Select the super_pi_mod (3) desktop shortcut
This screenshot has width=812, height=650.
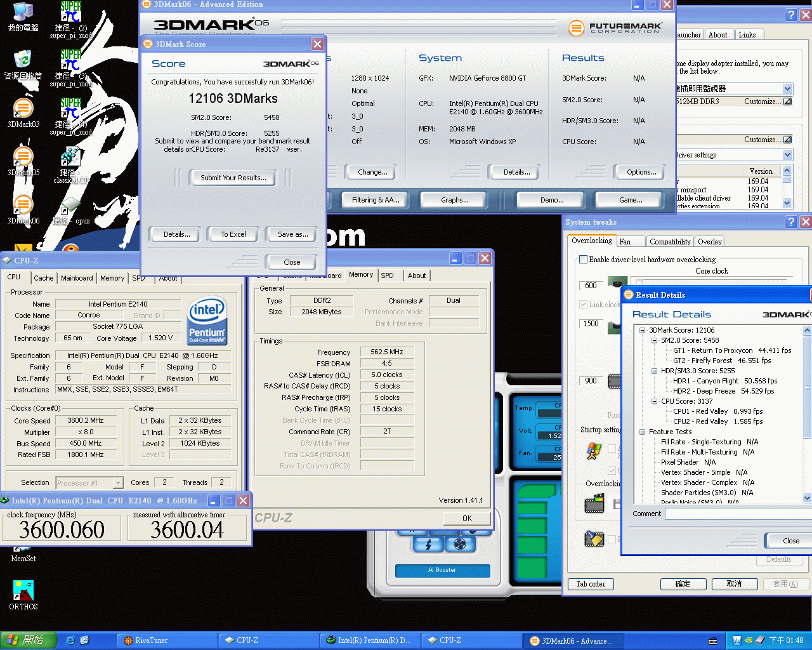point(71,69)
